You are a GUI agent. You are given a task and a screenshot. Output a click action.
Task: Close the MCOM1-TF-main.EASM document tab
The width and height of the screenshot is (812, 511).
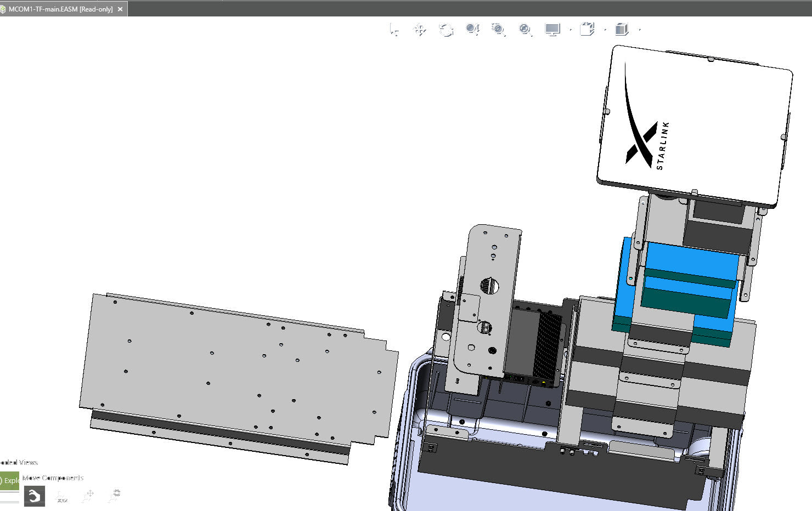click(x=120, y=9)
